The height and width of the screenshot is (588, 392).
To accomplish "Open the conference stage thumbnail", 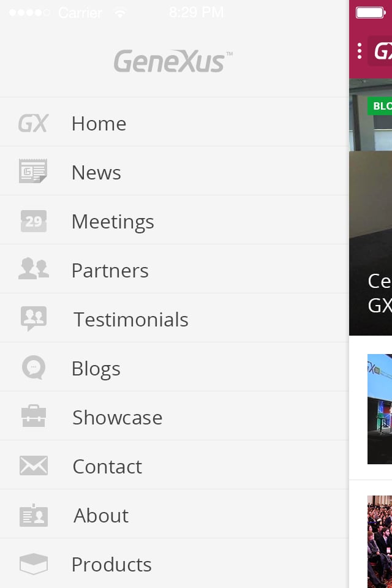I will click(380, 409).
